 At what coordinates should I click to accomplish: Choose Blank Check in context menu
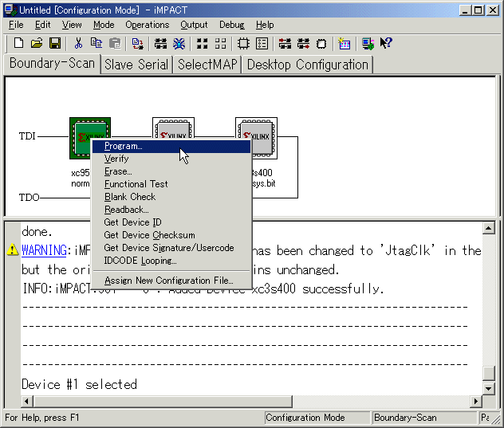(171, 197)
